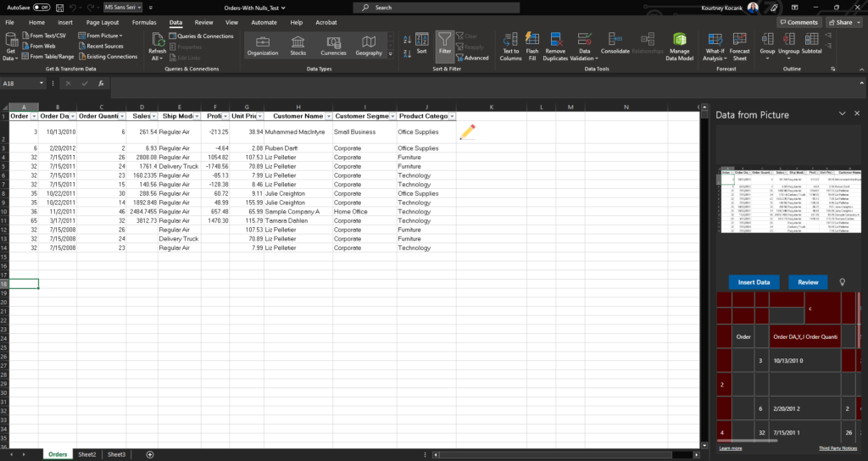Open Recent Sources
868x461 pixels.
[x=101, y=46]
